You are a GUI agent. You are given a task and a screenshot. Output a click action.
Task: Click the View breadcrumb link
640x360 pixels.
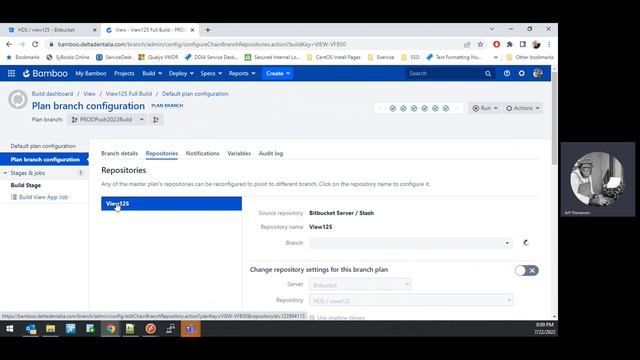click(89, 94)
